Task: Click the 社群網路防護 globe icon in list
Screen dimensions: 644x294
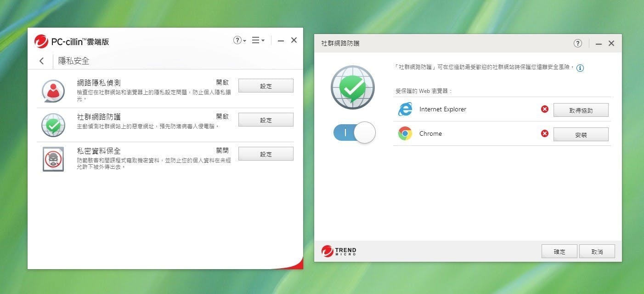Action: [x=53, y=125]
